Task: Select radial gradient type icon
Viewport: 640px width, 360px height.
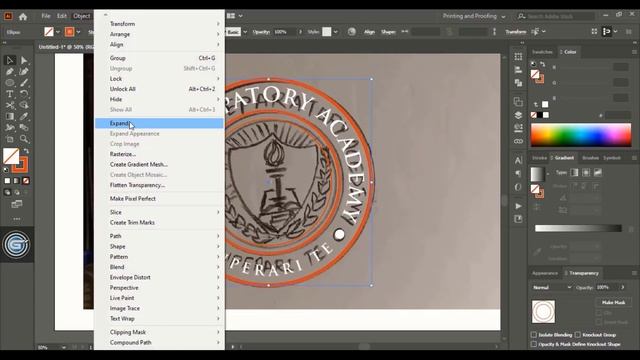Action: [x=586, y=173]
